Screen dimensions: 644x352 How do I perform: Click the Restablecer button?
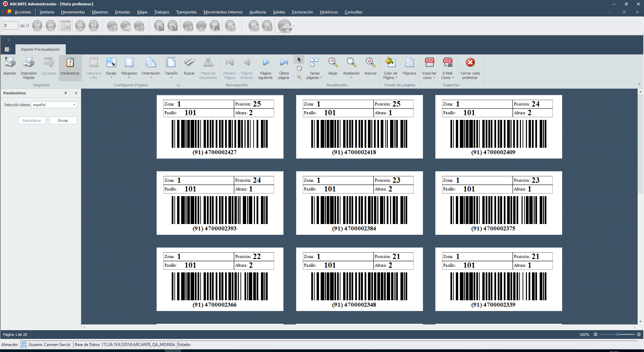point(32,121)
